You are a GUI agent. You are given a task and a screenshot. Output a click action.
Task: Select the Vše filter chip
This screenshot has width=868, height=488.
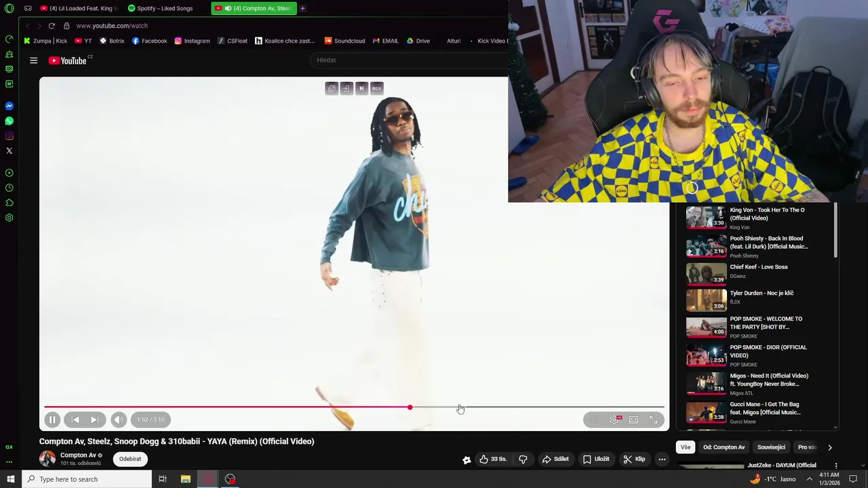(686, 447)
